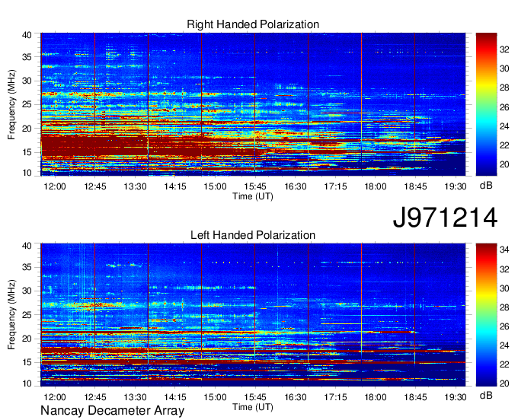
Task: Click the 14:15 tick on top plot
Action: [175, 186]
